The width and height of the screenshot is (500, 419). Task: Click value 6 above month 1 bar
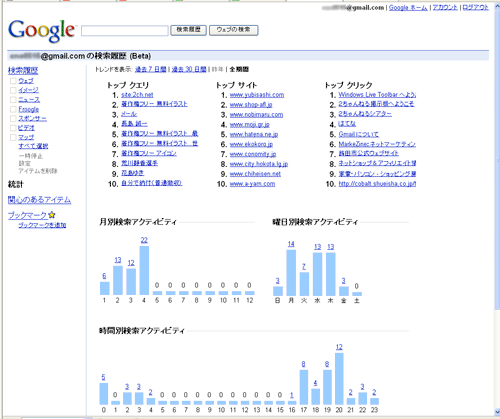click(104, 276)
